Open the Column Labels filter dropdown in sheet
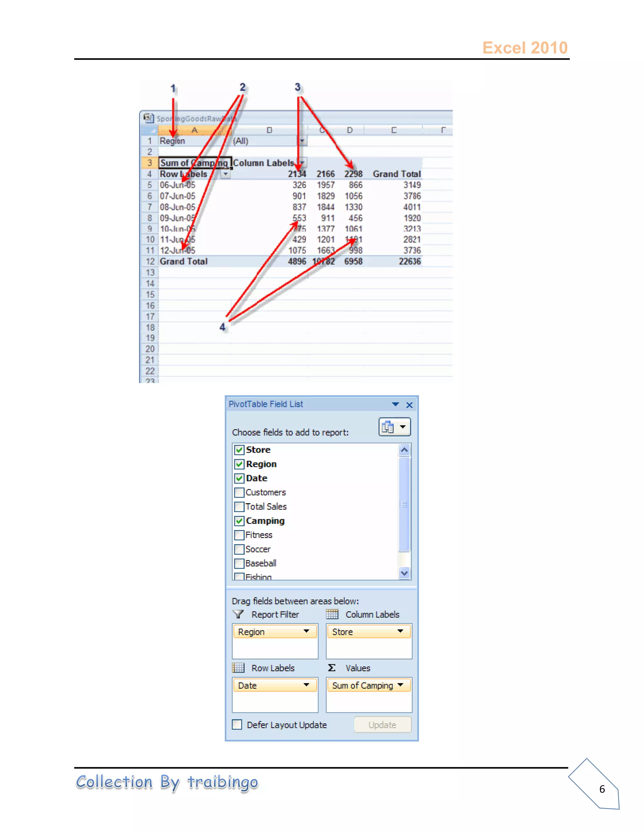The image size is (644, 833). pos(302,163)
